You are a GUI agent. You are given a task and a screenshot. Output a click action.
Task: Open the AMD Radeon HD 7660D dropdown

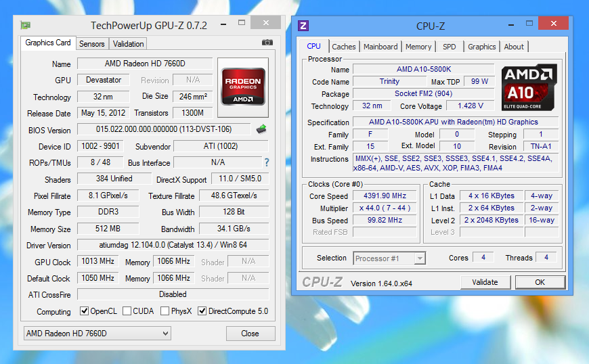pos(97,334)
